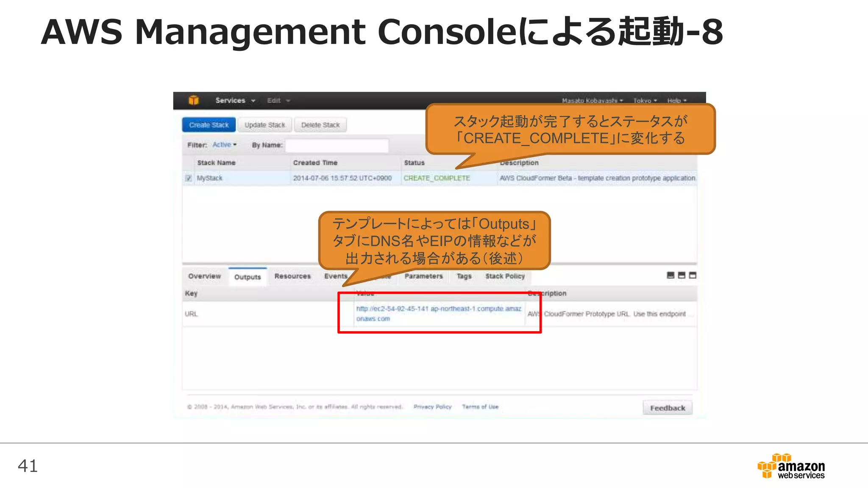This screenshot has width=868, height=488.
Task: Switch to the Stack Policy tab
Action: pos(505,276)
